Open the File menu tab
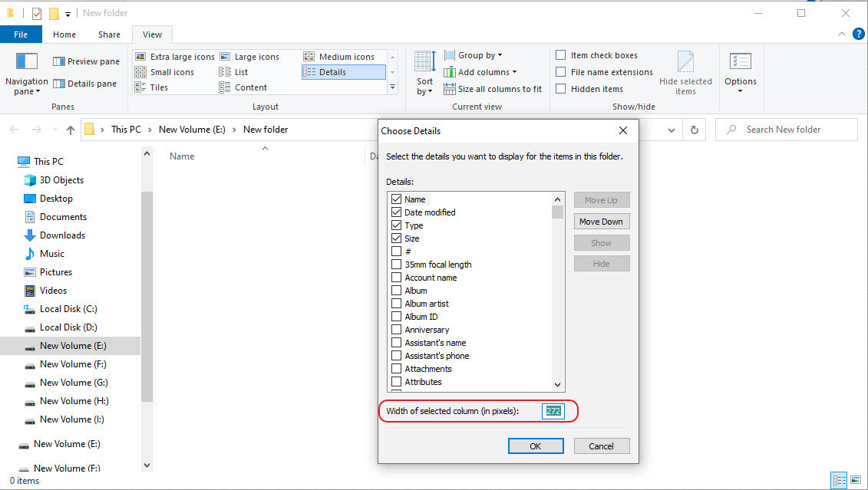The height and width of the screenshot is (490, 868). (x=21, y=35)
